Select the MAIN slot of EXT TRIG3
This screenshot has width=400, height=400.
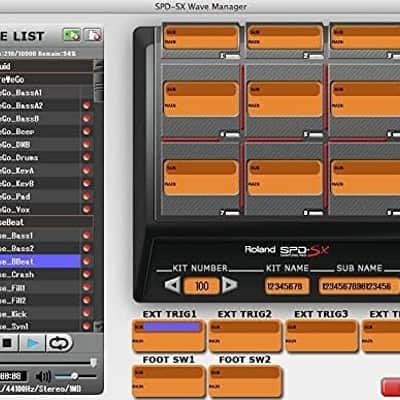click(x=321, y=341)
